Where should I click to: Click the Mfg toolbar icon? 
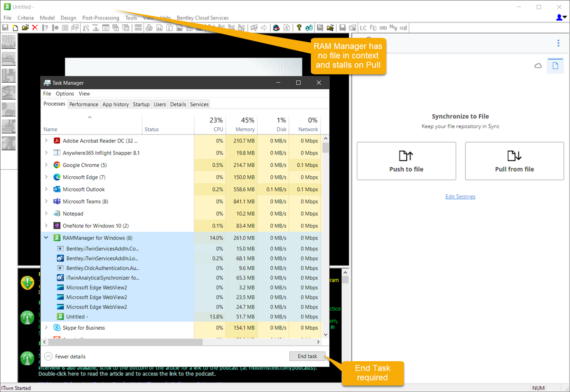(393, 28)
